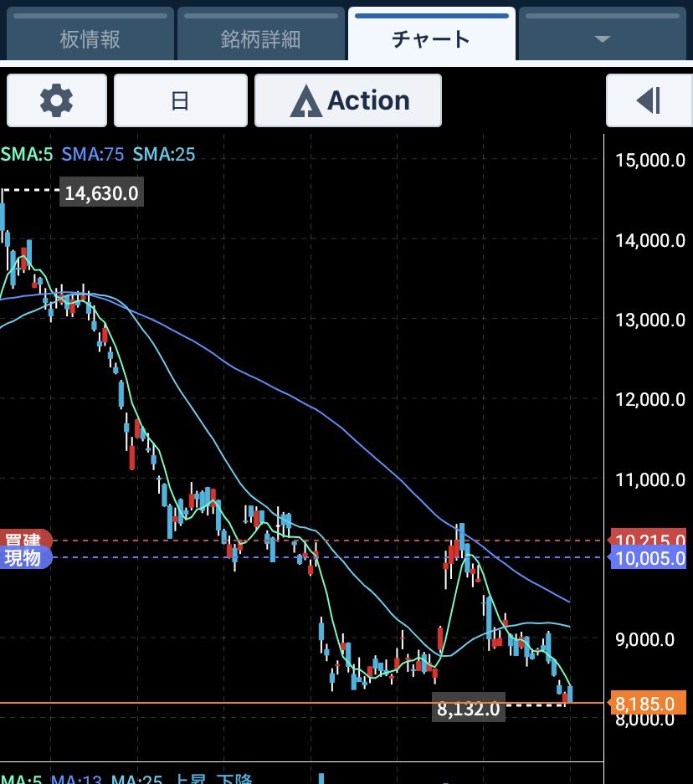Open the Action menu button

[x=348, y=100]
